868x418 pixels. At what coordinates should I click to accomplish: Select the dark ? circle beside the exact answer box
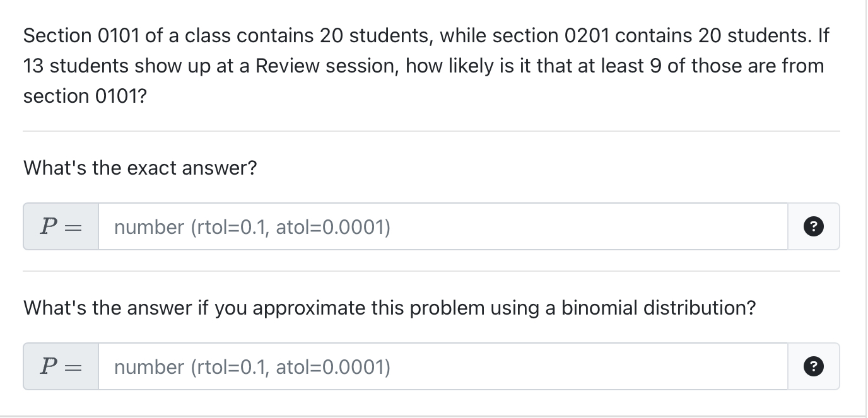[813, 226]
